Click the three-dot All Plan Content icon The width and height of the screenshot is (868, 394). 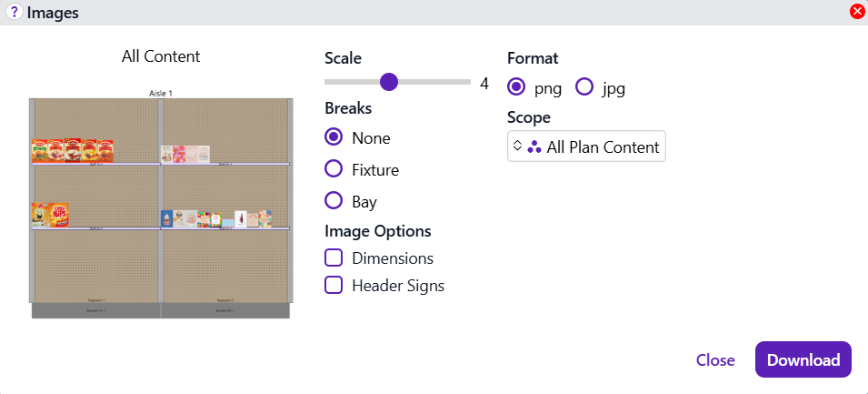534,146
